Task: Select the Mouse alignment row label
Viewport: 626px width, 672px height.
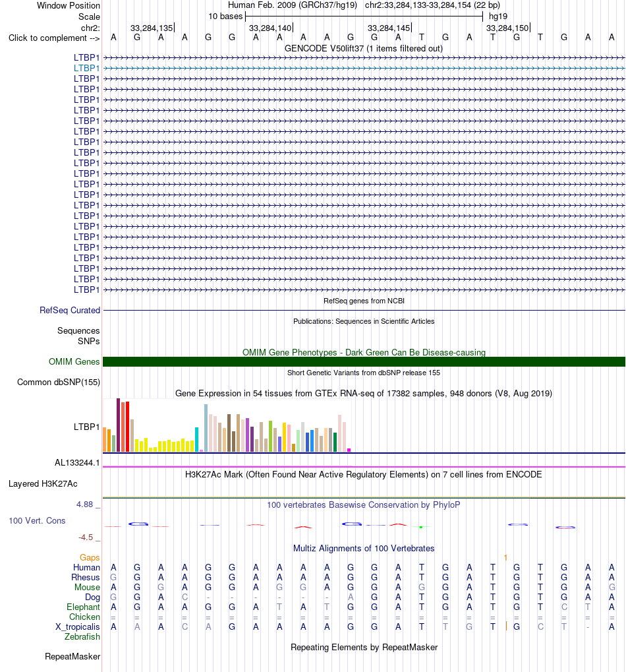Action: (88, 587)
